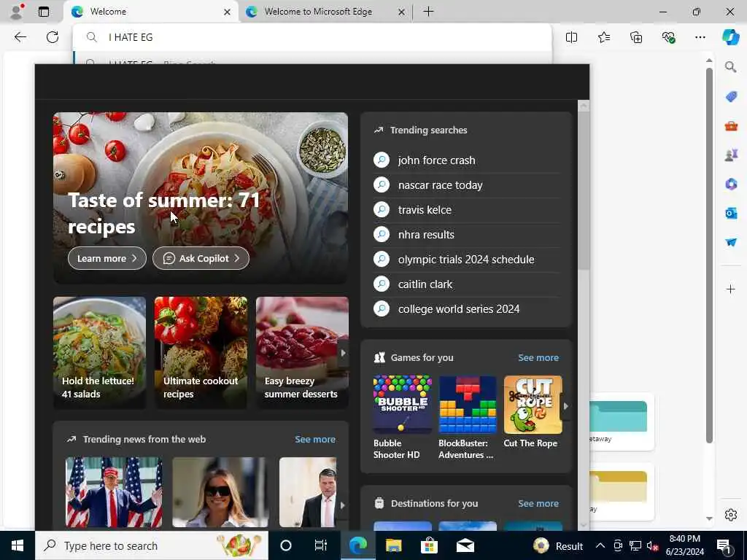Click See more beside Destinations for you
The width and height of the screenshot is (747, 560).
538,503
